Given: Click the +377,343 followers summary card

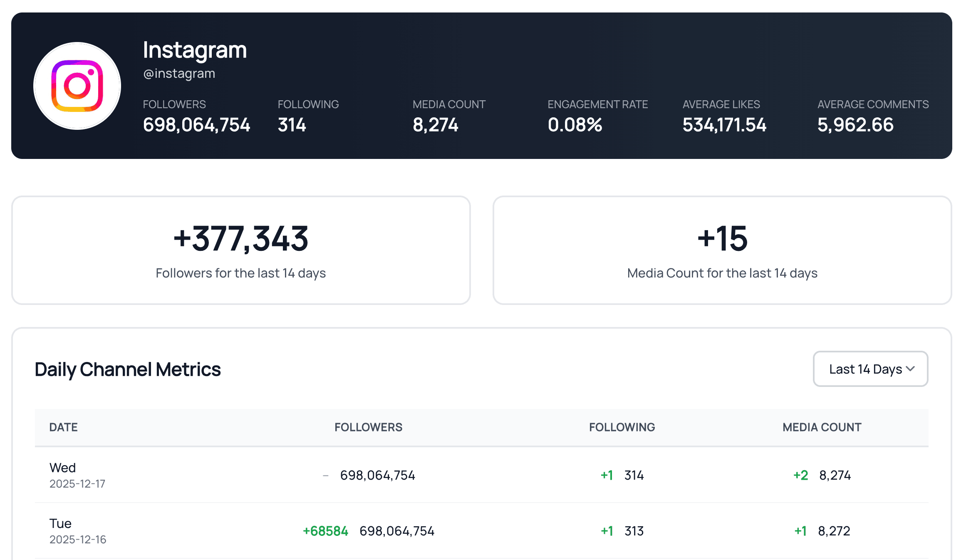Looking at the screenshot, I should [x=241, y=250].
